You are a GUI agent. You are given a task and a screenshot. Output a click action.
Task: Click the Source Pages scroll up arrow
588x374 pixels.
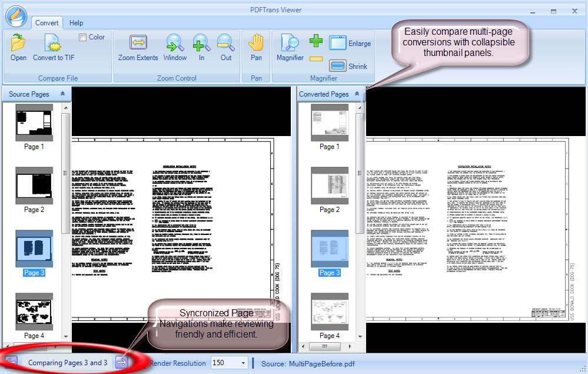pyautogui.click(x=66, y=108)
